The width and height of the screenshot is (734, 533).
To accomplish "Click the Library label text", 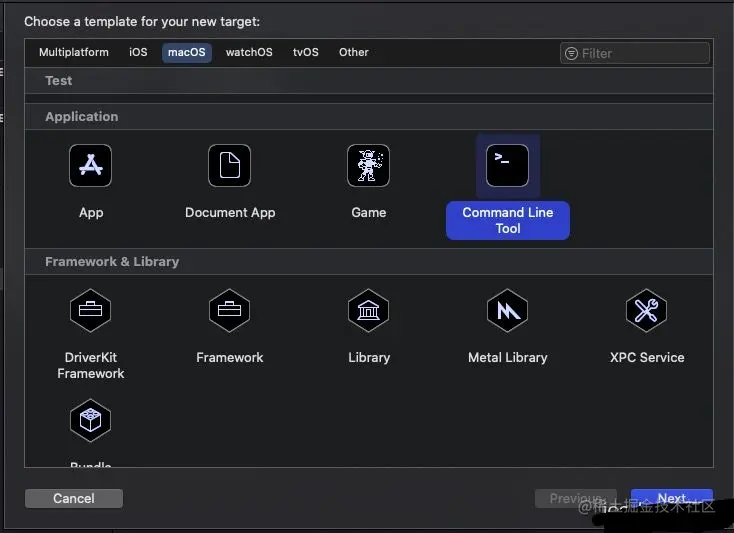I will [369, 358].
